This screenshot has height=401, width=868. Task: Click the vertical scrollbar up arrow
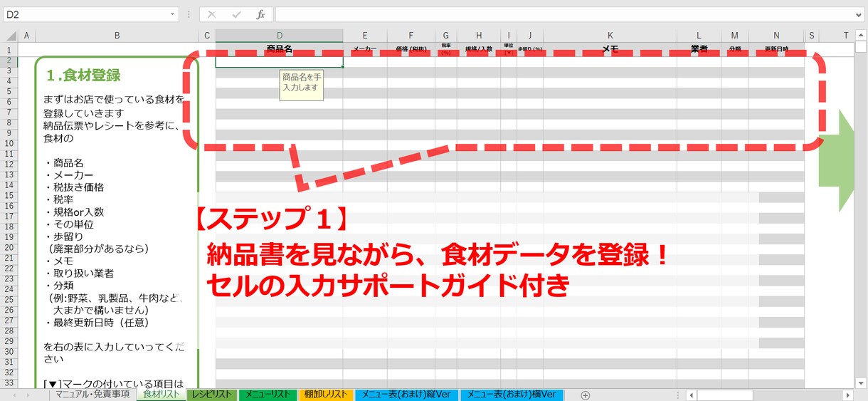tap(861, 36)
